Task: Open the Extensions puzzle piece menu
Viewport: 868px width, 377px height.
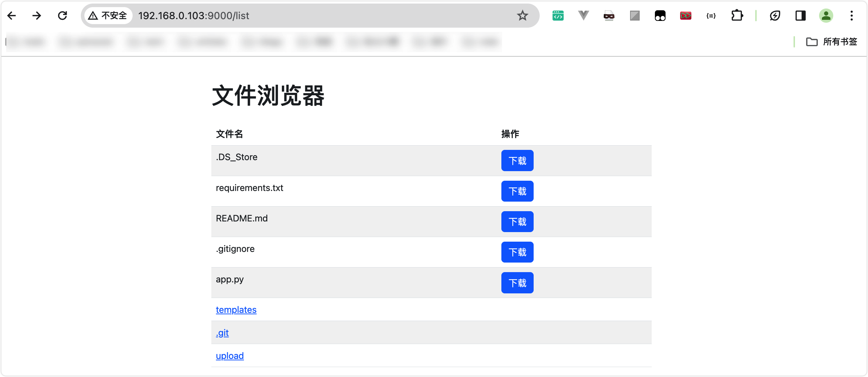Action: 737,16
